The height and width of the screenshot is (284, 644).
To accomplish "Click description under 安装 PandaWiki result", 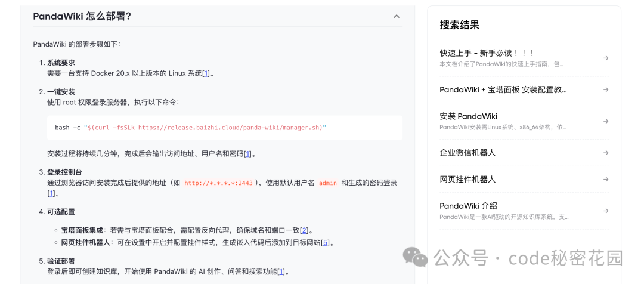I will [x=503, y=128].
